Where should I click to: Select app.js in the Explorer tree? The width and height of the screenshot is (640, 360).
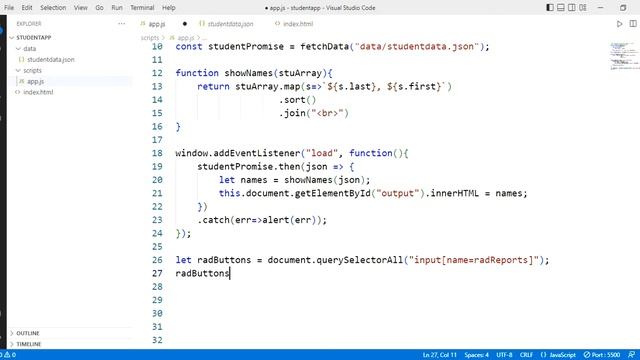36,81
